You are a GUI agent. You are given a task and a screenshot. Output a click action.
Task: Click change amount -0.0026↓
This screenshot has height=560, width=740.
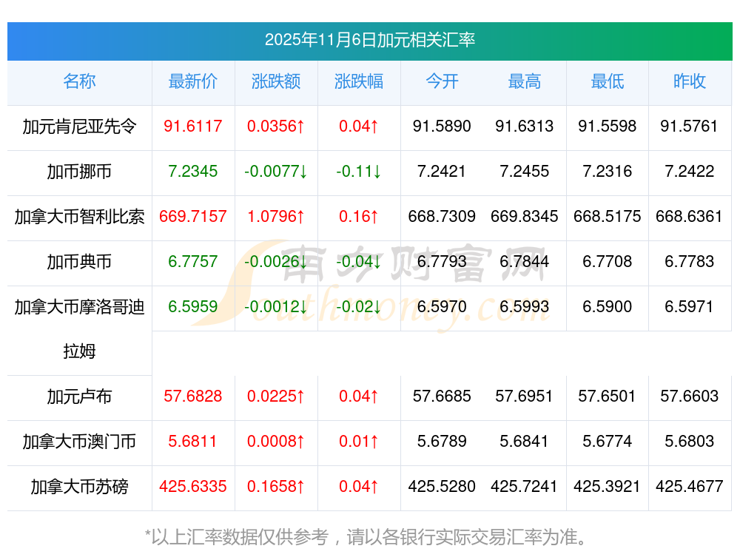click(x=275, y=261)
